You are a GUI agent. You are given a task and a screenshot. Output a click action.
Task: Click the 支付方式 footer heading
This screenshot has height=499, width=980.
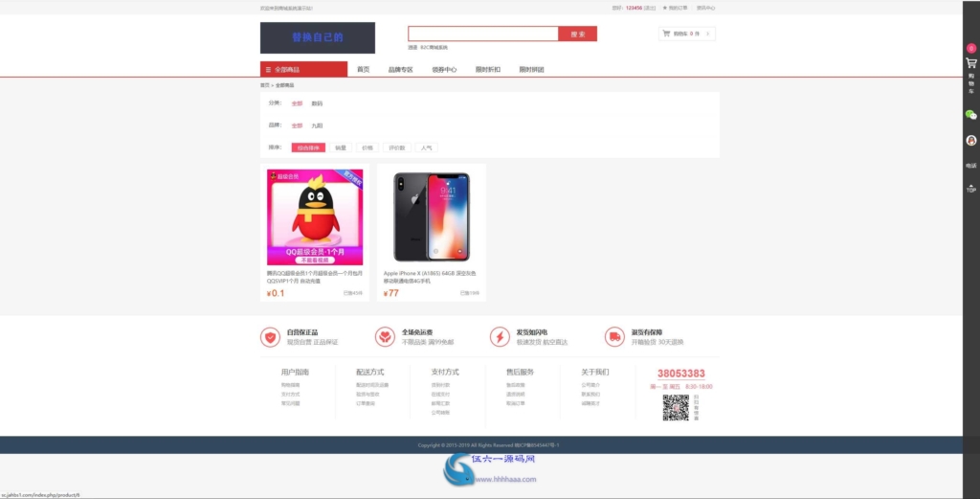tap(445, 372)
